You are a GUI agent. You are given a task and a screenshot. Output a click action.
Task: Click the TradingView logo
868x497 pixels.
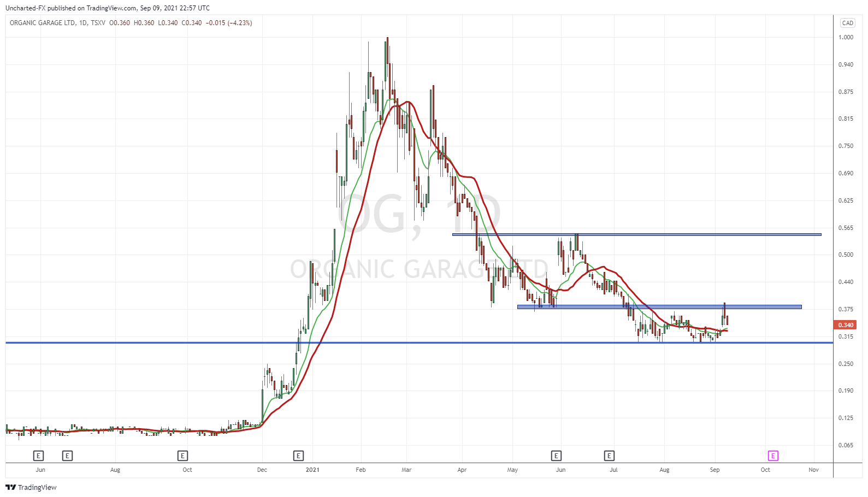[31, 487]
